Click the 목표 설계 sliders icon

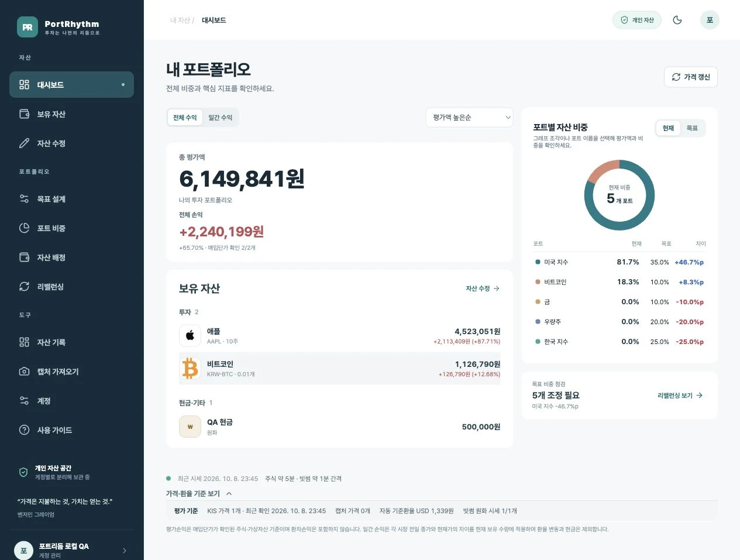tap(24, 198)
